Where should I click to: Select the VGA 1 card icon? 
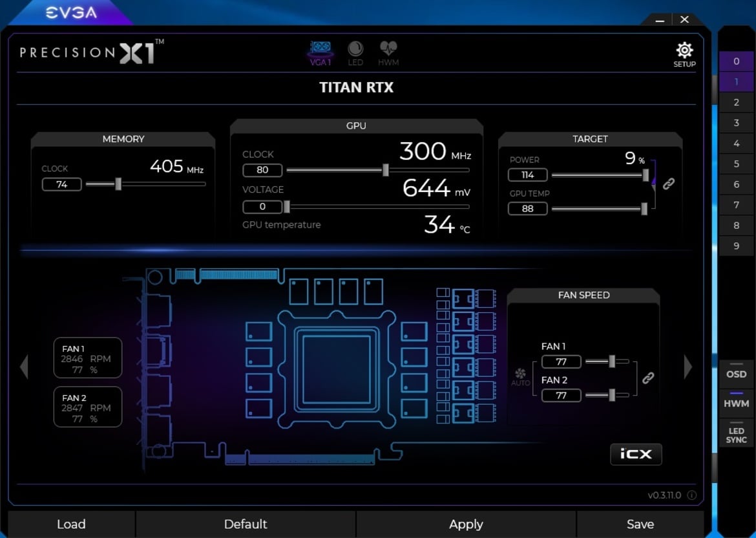[x=320, y=53]
